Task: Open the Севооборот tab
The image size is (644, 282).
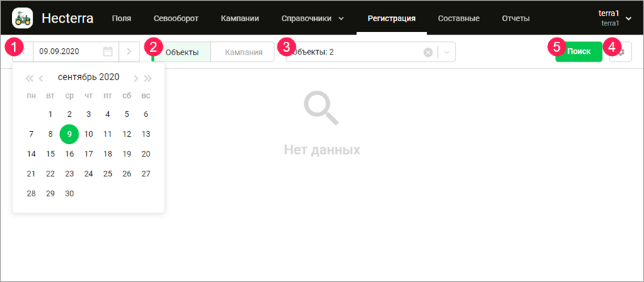Action: pos(176,18)
